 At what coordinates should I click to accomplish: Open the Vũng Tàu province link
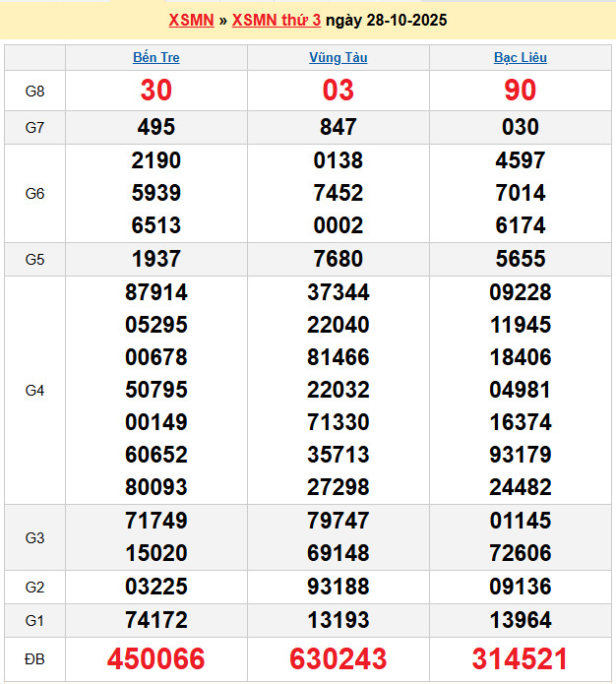pyautogui.click(x=338, y=57)
